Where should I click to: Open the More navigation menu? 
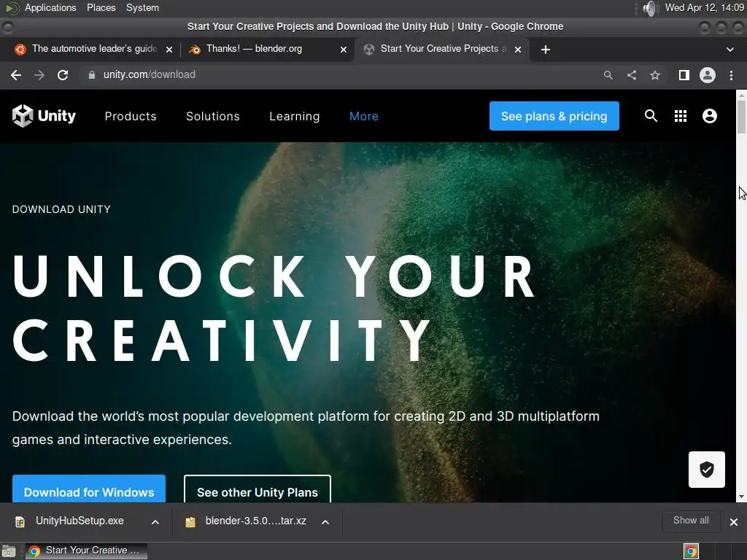(x=364, y=116)
